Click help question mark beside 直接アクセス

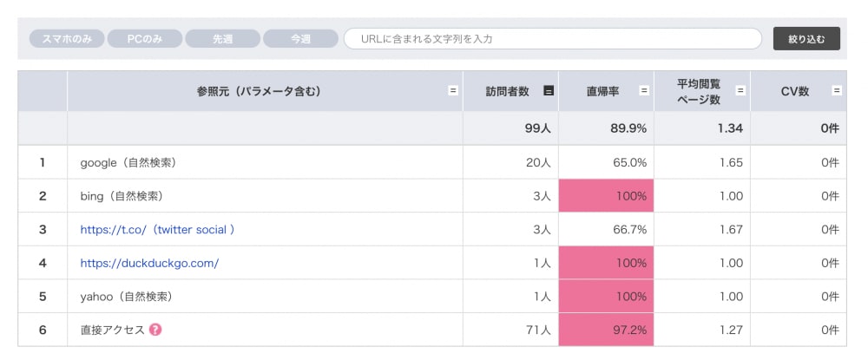155,330
